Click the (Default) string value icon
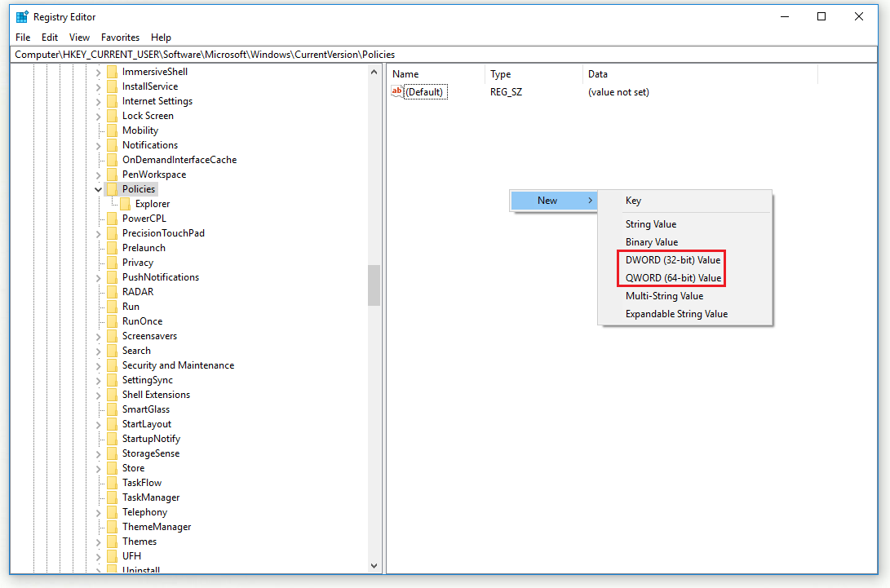890x588 pixels. tap(396, 92)
